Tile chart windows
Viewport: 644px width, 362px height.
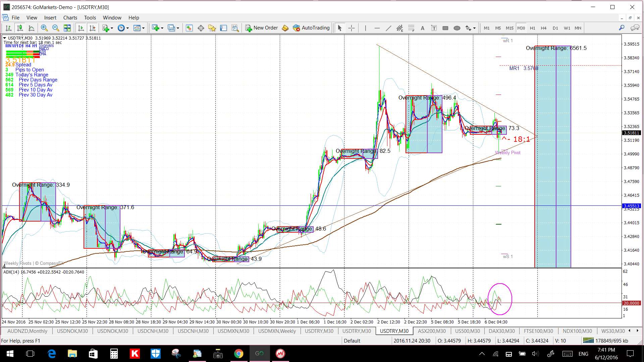(67, 28)
